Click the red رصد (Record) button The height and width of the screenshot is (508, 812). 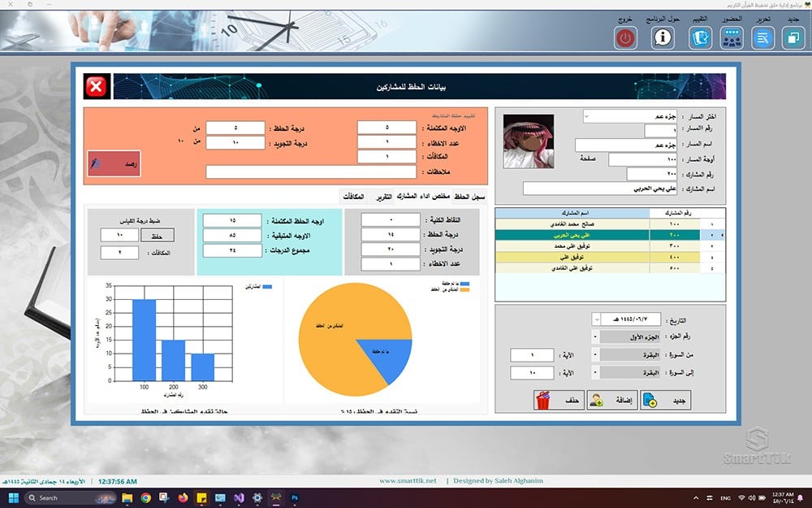coord(114,163)
